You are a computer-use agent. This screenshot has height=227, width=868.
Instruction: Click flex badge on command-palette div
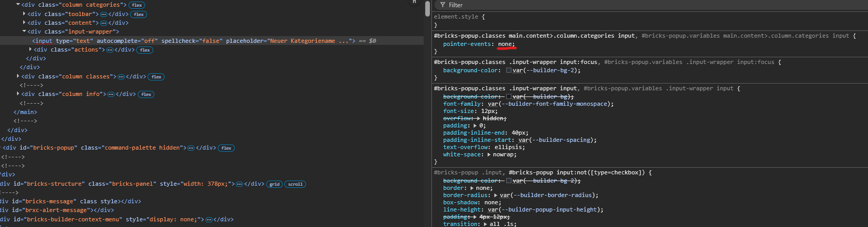(x=226, y=148)
